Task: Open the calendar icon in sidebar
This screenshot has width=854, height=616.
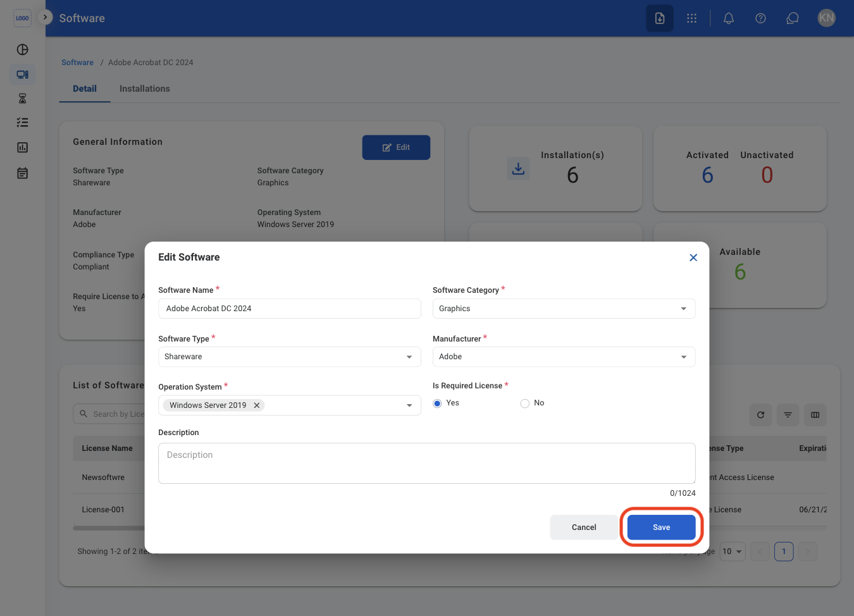Action: (22, 173)
